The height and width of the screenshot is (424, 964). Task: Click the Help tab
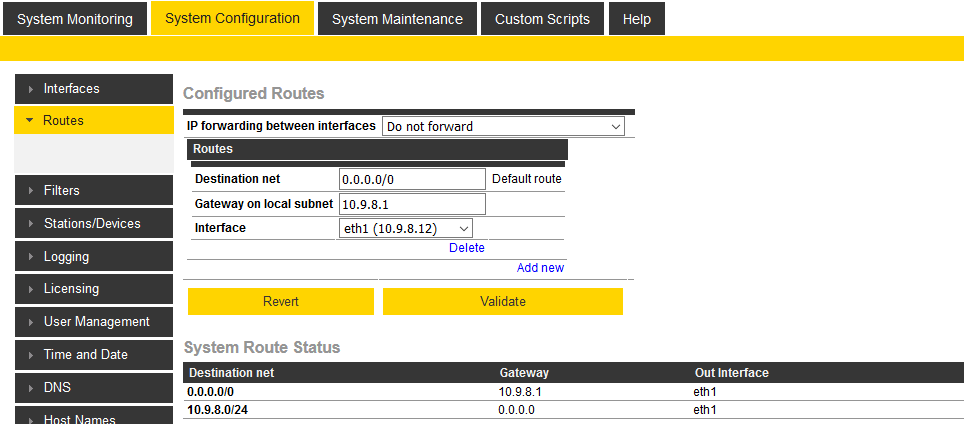[x=636, y=19]
